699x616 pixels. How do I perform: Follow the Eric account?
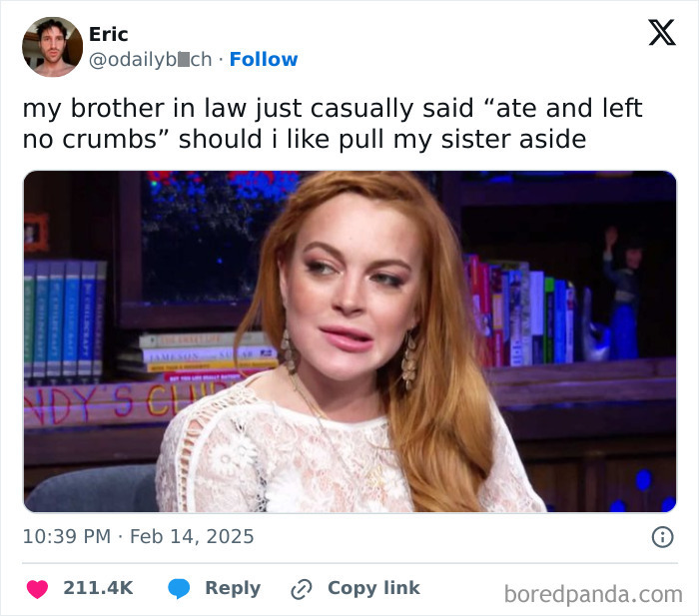click(x=264, y=59)
